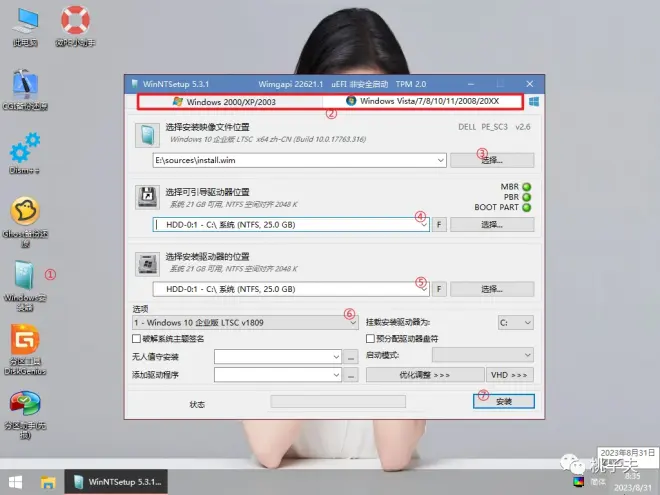Click the WinNTSetup taskbar button

click(x=116, y=482)
